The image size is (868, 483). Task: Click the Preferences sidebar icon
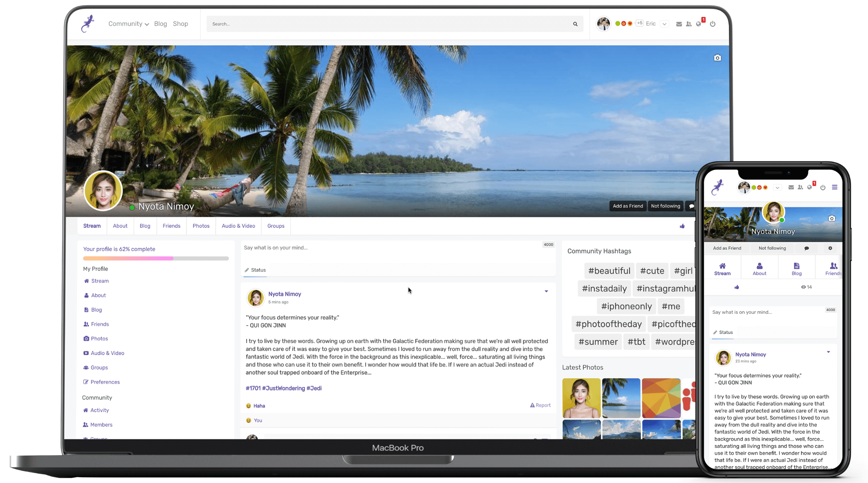click(86, 381)
